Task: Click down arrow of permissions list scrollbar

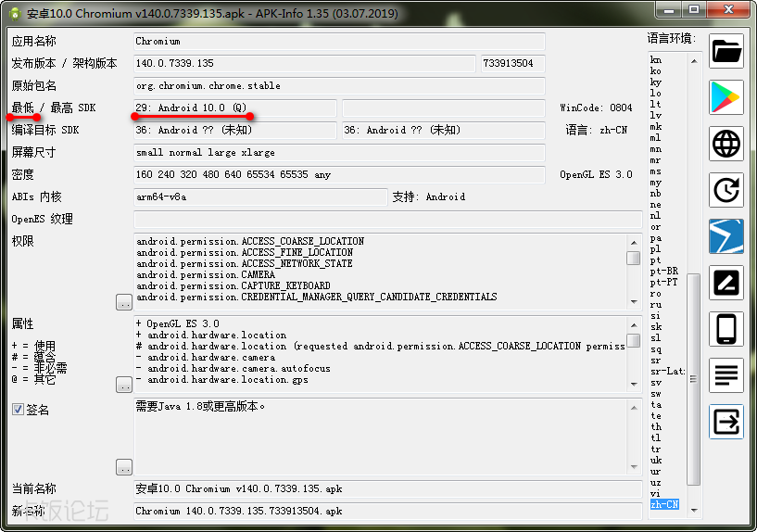Action: click(x=634, y=302)
